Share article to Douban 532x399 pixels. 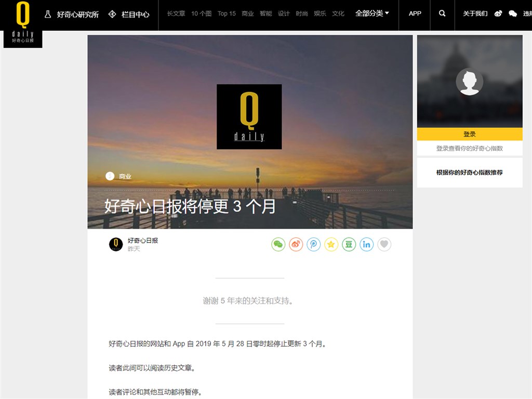click(x=349, y=244)
